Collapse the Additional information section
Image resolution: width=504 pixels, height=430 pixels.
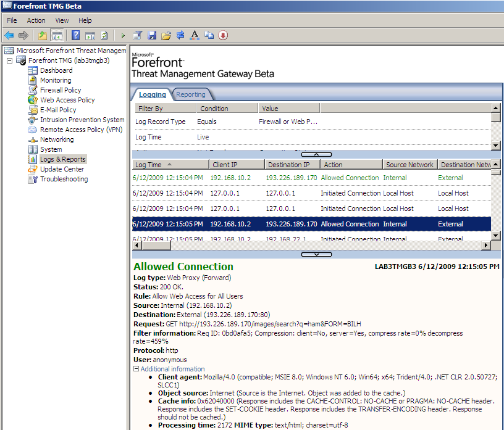point(136,369)
